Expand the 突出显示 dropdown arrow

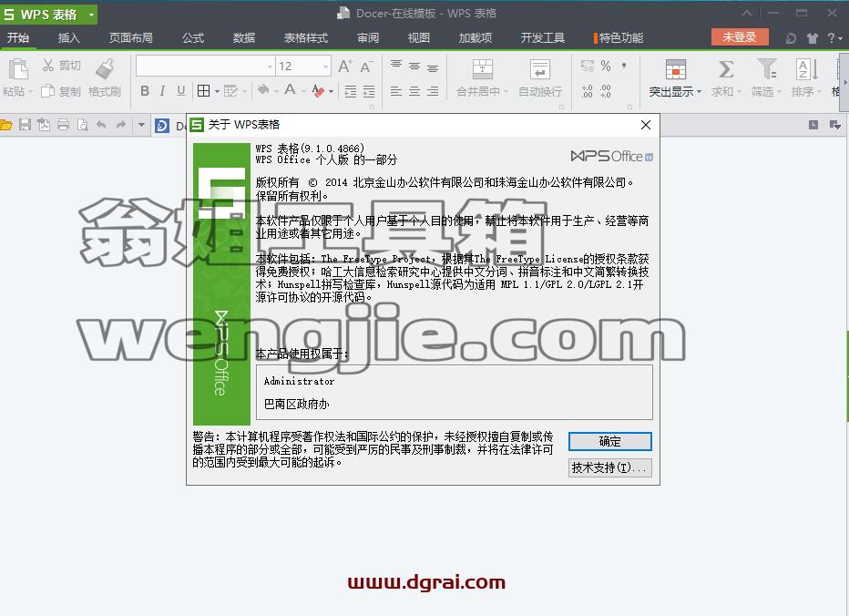pos(699,91)
